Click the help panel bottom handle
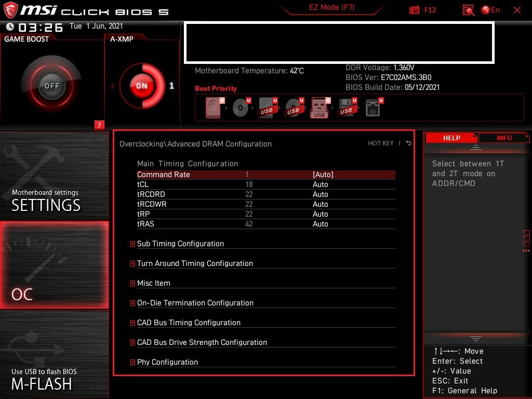 [476, 338]
